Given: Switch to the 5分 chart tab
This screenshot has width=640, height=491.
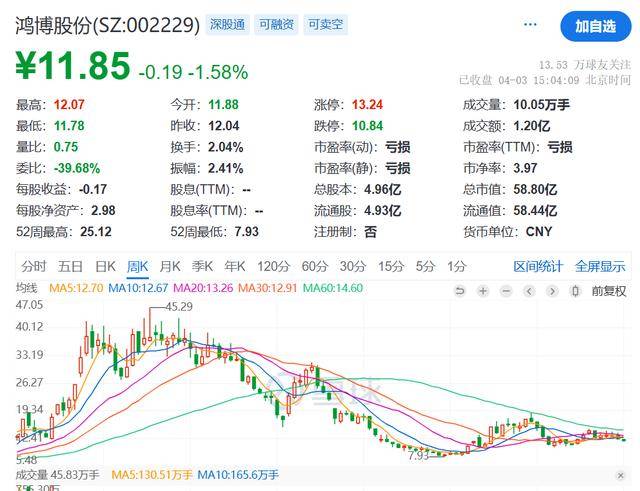Looking at the screenshot, I should (x=425, y=267).
